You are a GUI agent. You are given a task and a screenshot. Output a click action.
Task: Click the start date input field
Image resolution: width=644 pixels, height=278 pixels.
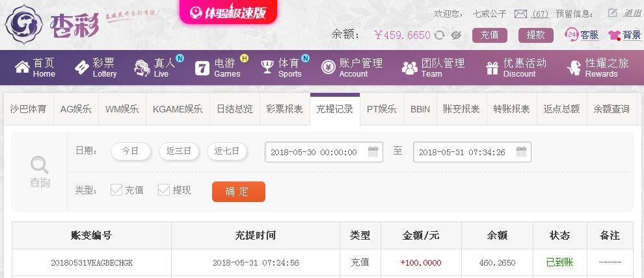point(324,152)
